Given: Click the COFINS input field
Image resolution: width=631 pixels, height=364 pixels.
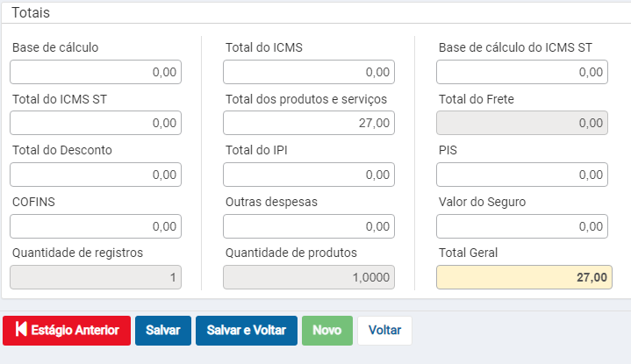Looking at the screenshot, I should (96, 226).
